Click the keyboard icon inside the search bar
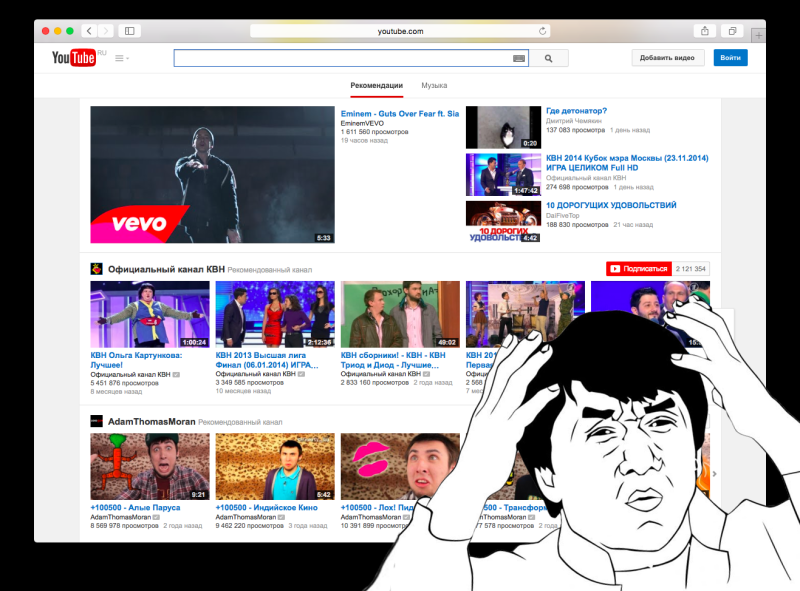800x591 pixels. tap(518, 58)
